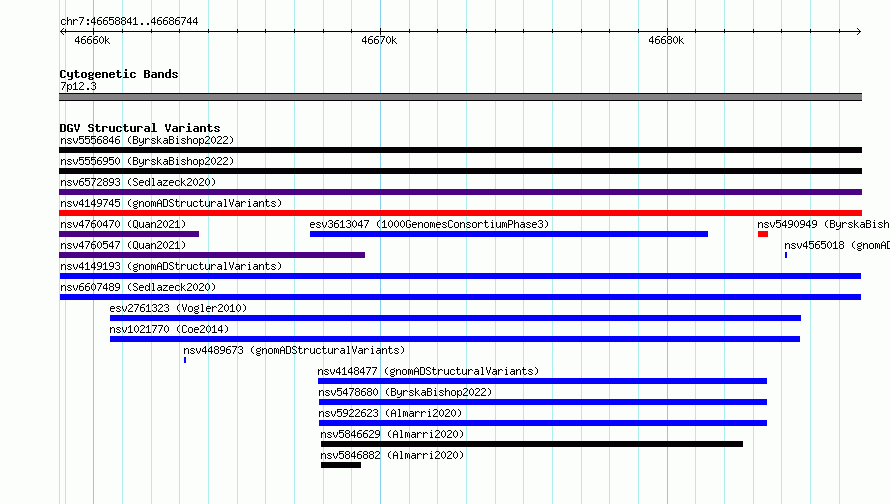Click the left arrow of the ruler
The height and width of the screenshot is (504, 890).
tap(62, 31)
